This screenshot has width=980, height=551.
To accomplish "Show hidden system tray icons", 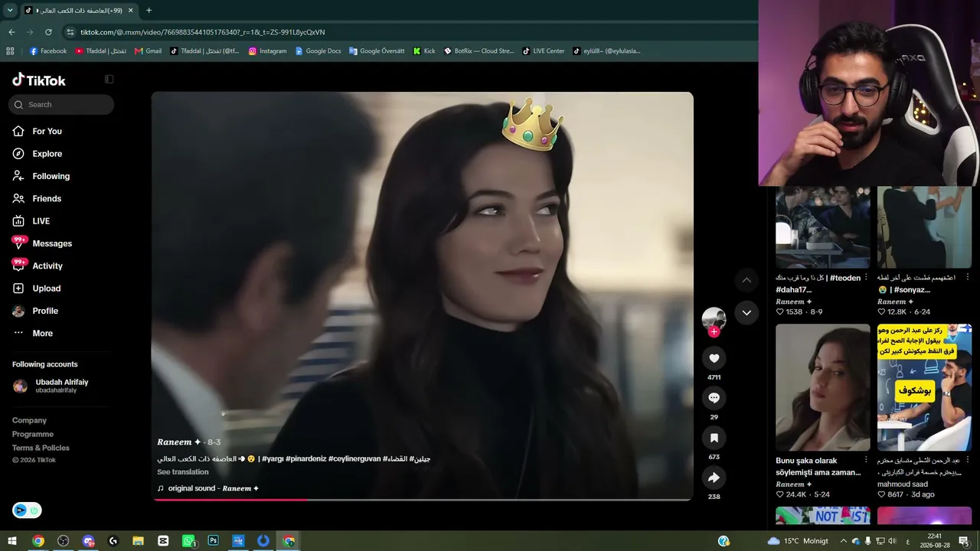I will click(844, 541).
